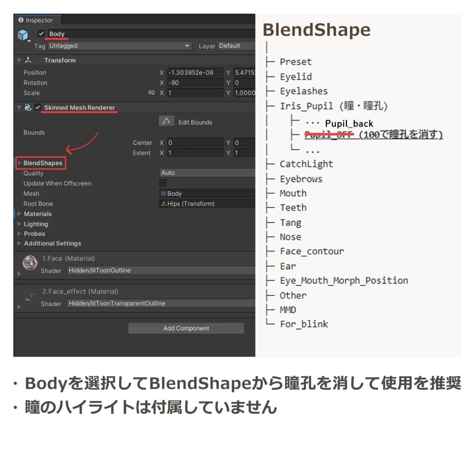The height and width of the screenshot is (476, 476).
Task: Click the MMD entry in BlendShape tree
Action: [x=288, y=310]
